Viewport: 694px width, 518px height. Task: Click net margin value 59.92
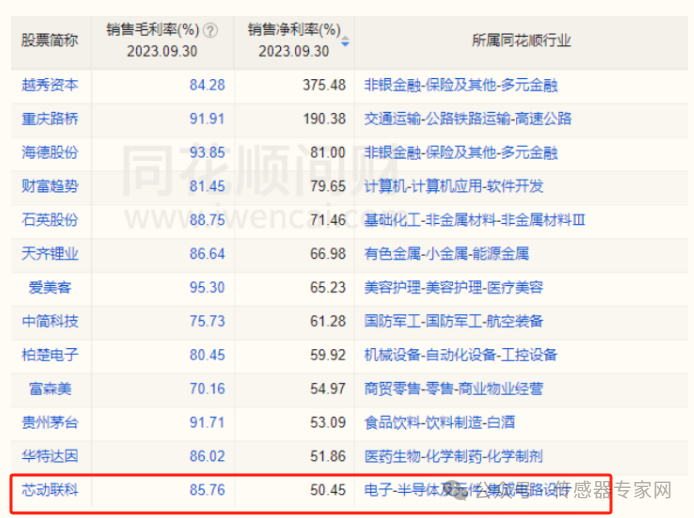point(328,355)
